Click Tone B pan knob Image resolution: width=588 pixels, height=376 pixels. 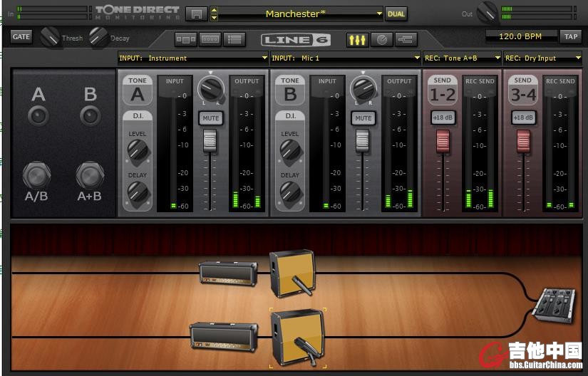(x=363, y=89)
